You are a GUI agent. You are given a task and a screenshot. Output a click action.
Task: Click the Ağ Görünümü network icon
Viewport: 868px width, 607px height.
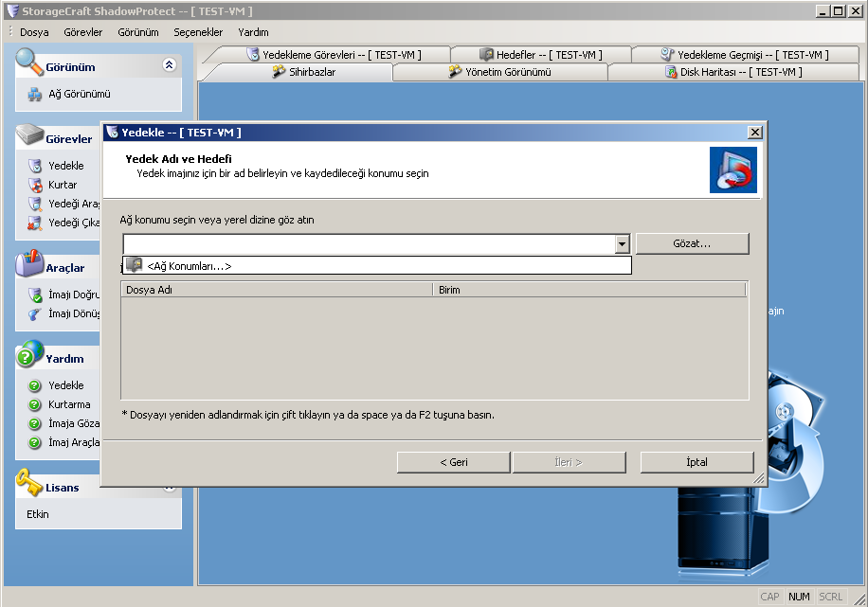point(35,95)
